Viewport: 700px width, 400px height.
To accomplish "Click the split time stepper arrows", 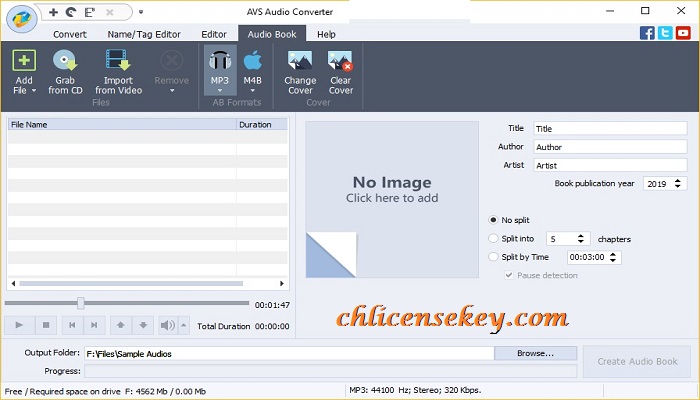I will click(613, 257).
